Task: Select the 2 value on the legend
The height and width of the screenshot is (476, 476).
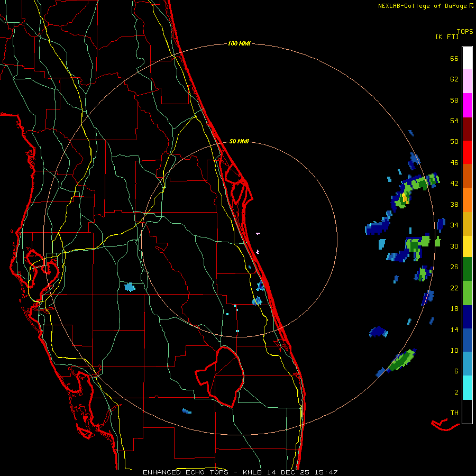Action: tap(456, 392)
